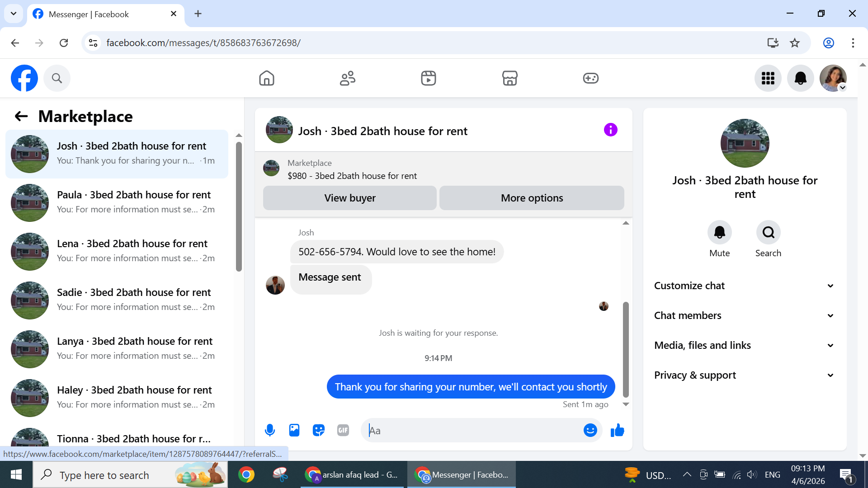Screen dimensions: 868x488
Task: Expand Media, files and links section
Action: pos(745,345)
